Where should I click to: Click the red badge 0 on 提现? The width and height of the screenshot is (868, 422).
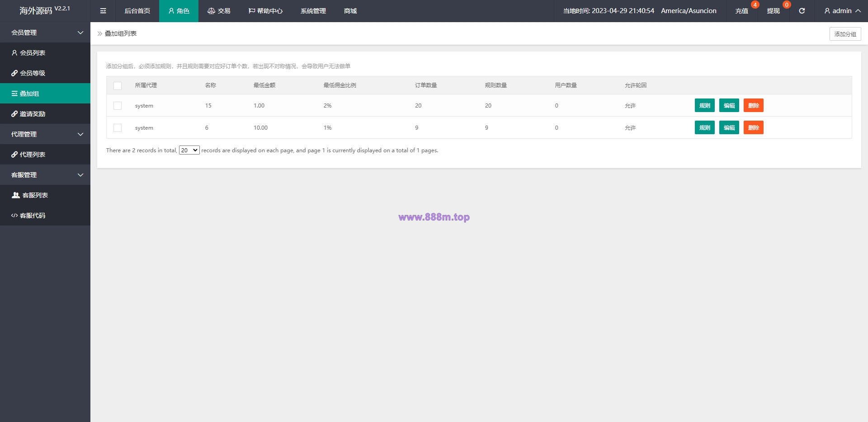click(x=787, y=5)
